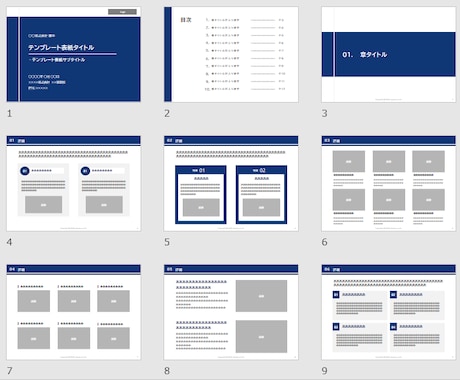460x380 pixels.
Task: Select the slide 1 cover title thumbnail
Action: tap(74, 54)
